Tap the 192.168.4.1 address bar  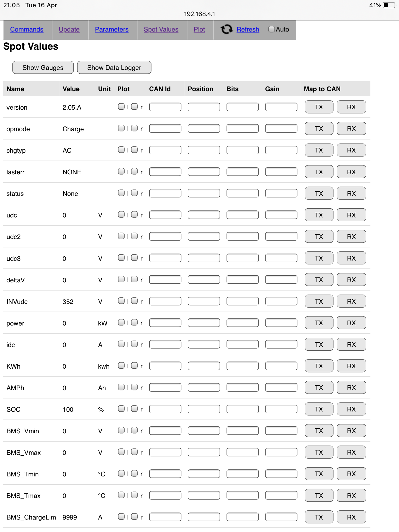coord(199,14)
